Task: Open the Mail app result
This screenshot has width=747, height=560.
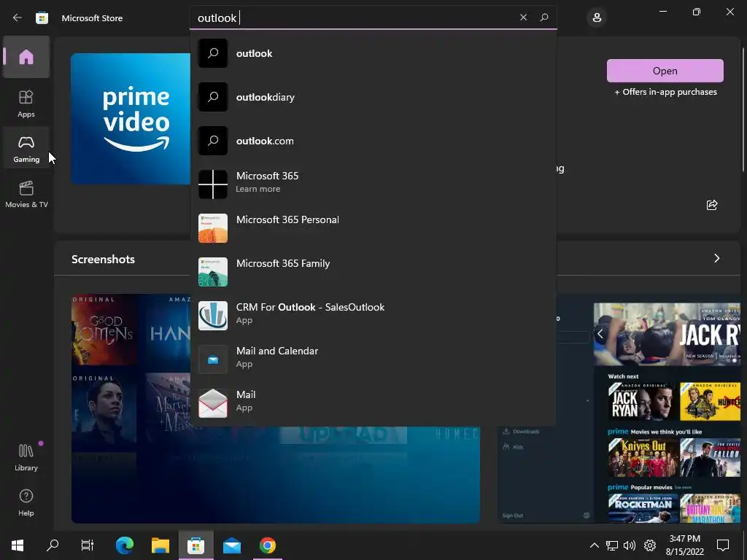Action: [x=373, y=402]
